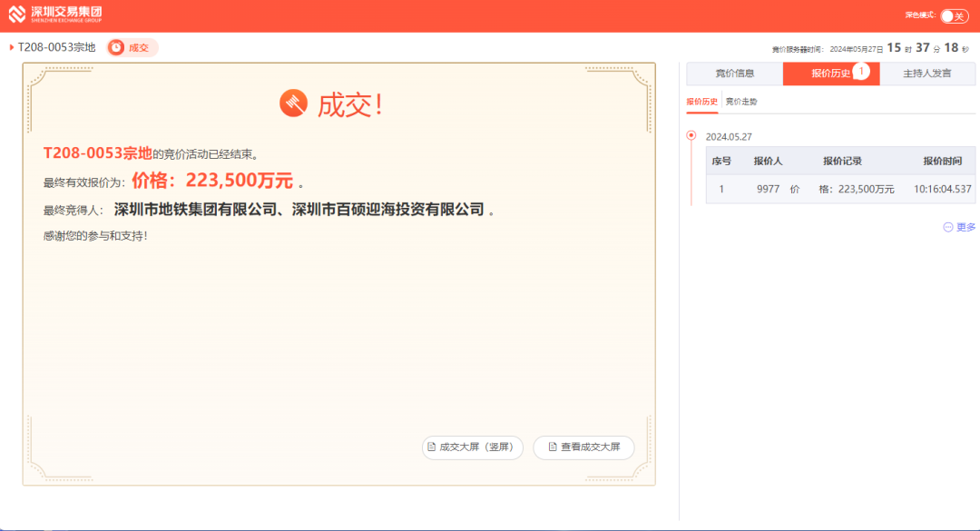Click the 成交大屏（竖屏）button
The width and height of the screenshot is (980, 531).
pos(473,447)
